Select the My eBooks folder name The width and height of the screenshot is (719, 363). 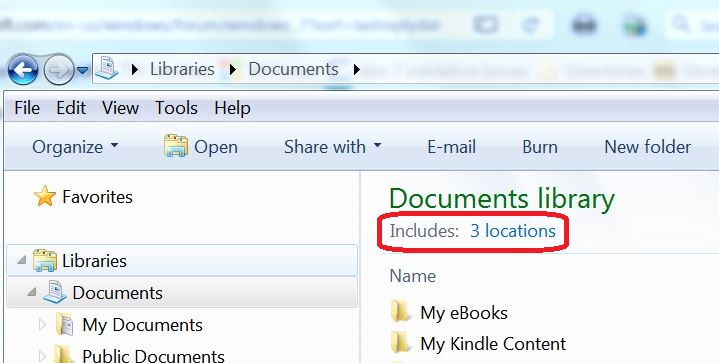[x=464, y=313]
